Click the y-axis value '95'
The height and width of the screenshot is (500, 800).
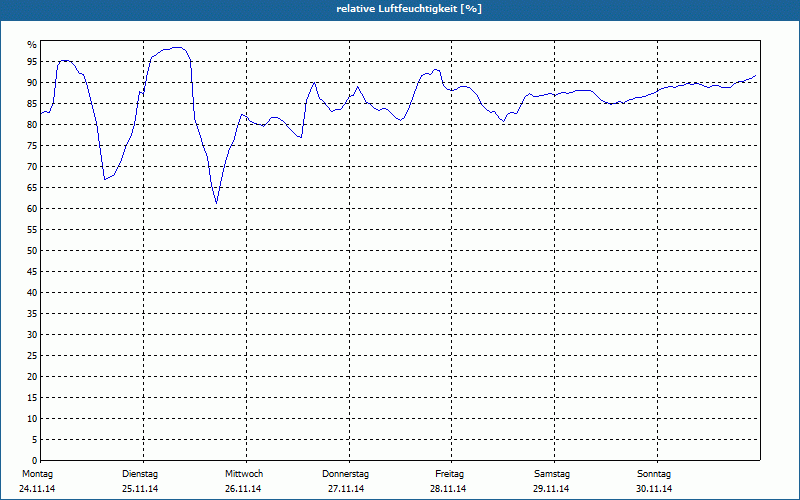click(32, 62)
